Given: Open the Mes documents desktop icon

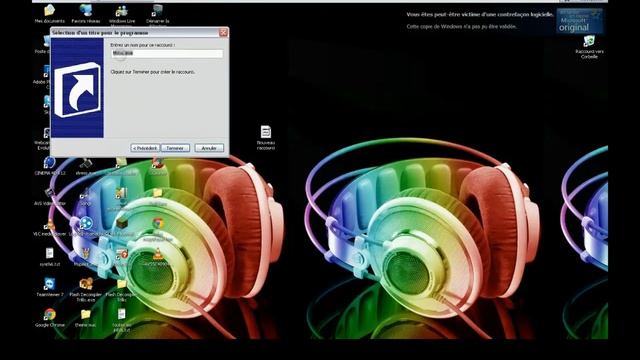Looking at the screenshot, I should point(50,13).
